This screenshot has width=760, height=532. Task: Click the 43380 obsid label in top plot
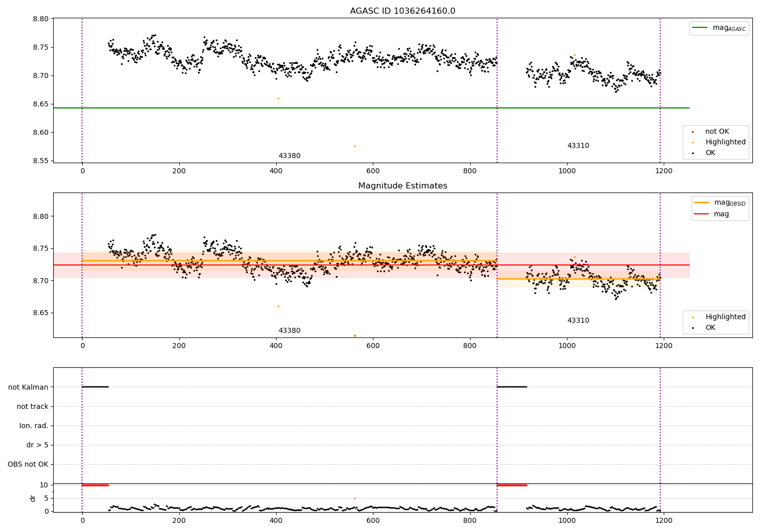click(289, 156)
